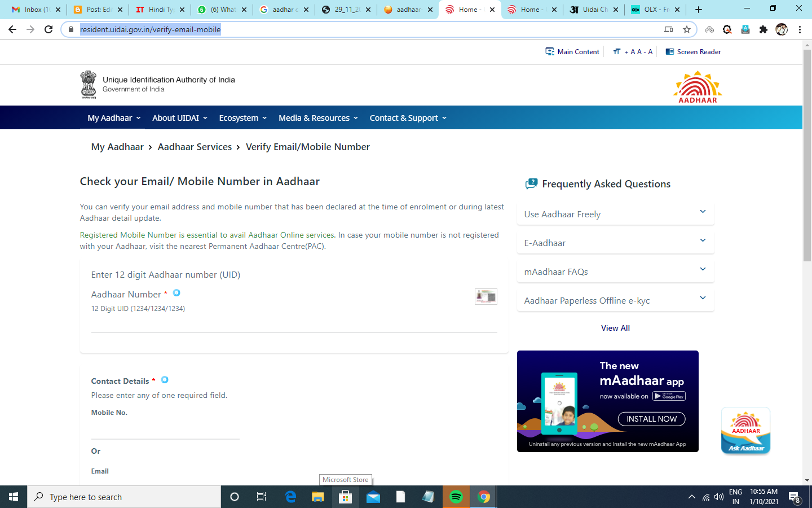Image resolution: width=812 pixels, height=508 pixels.
Task: Click the volume icon in system tray
Action: click(718, 497)
